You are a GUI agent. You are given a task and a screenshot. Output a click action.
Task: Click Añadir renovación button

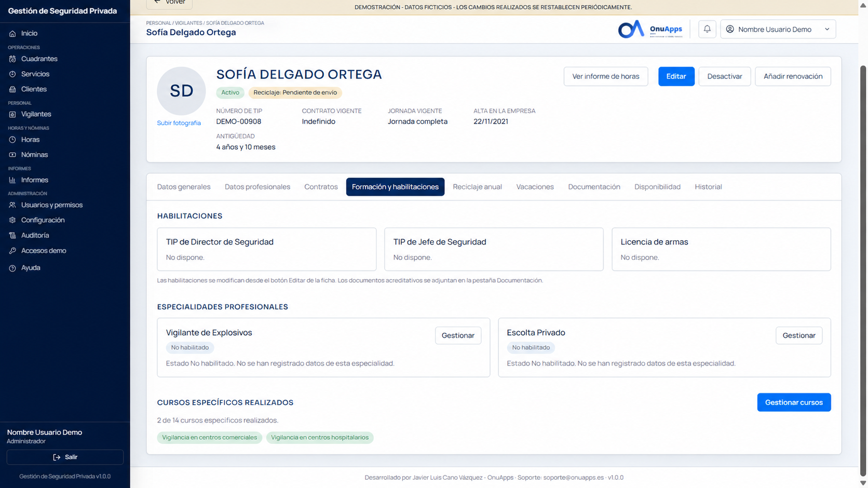[793, 76]
